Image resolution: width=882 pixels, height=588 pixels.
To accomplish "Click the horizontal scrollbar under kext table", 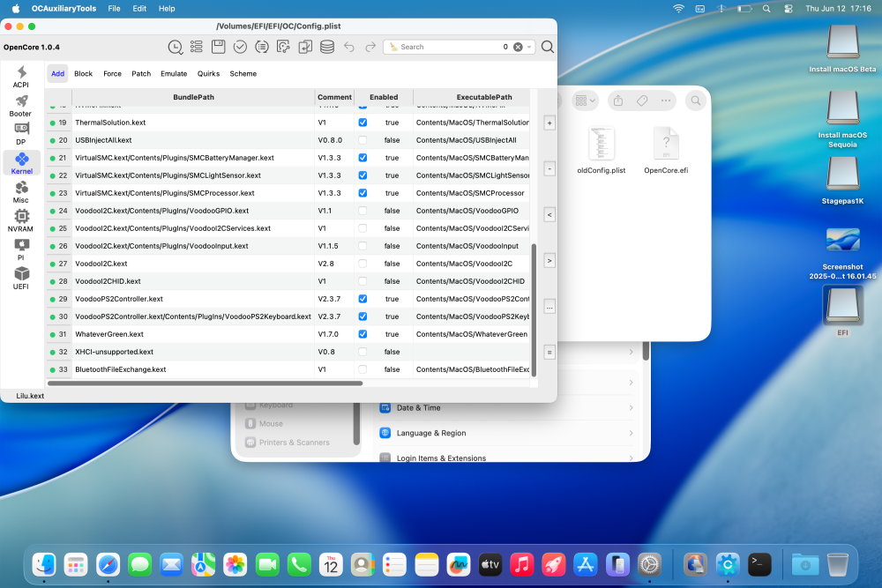I will point(206,383).
